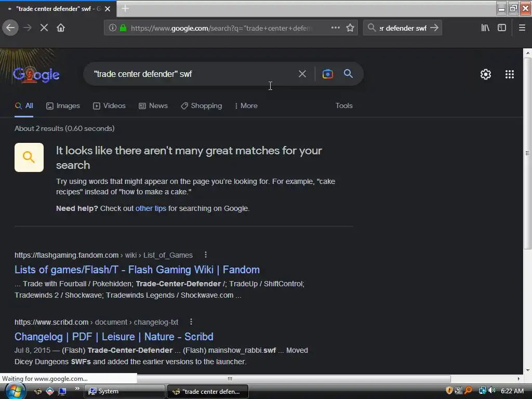Expand quick launch overflow chevron

click(77, 389)
